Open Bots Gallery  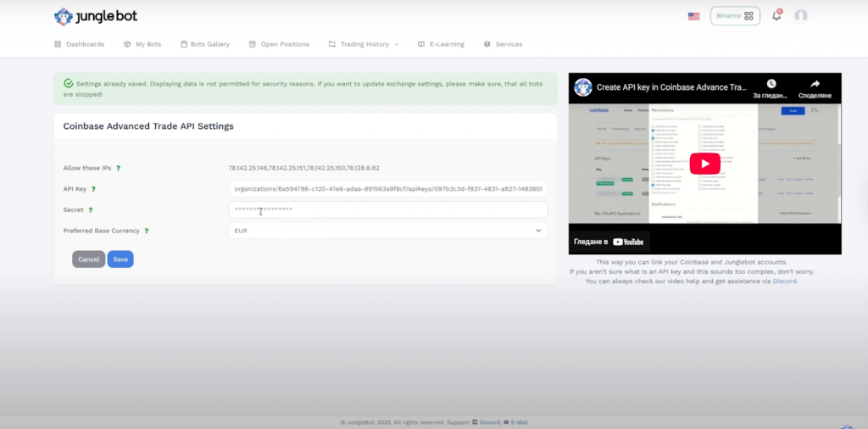[205, 44]
